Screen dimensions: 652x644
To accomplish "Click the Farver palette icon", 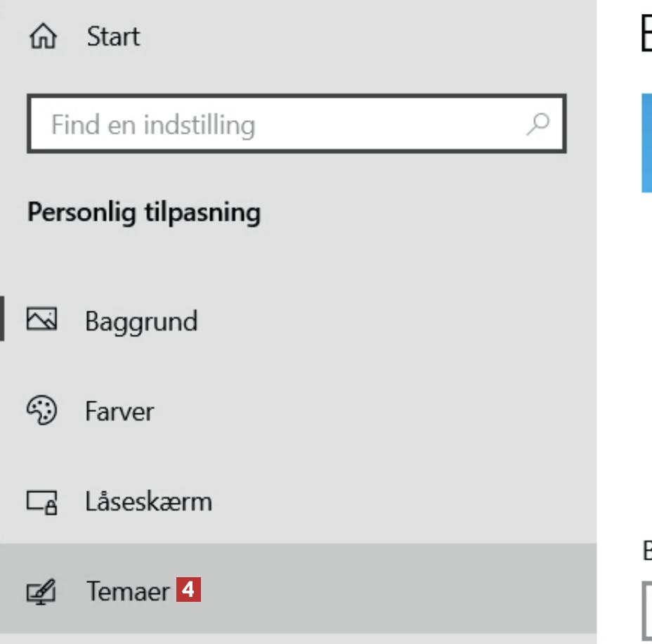I will coord(41,410).
